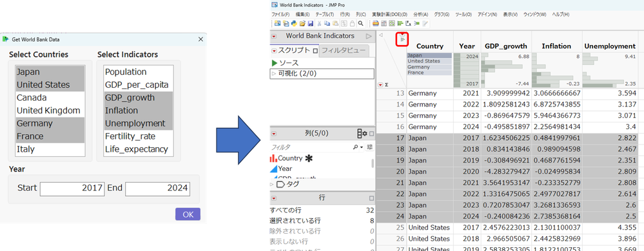The height and width of the screenshot is (251, 644).
Task: Click the Fit Y by X toolbar icon
Action: tap(409, 23)
